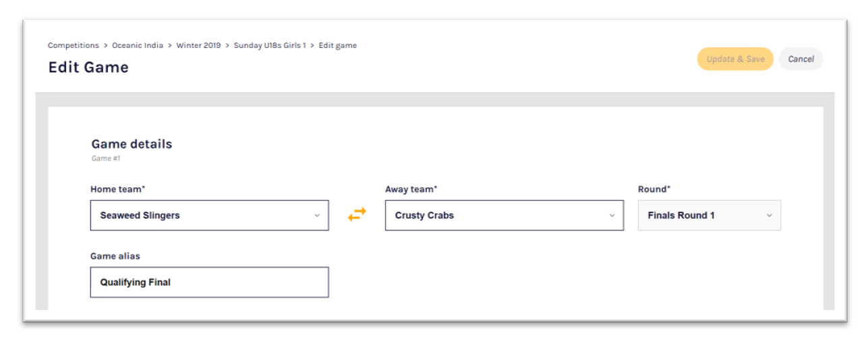Click the Round label text
Viewport: 868px width, 343px height.
coord(654,189)
